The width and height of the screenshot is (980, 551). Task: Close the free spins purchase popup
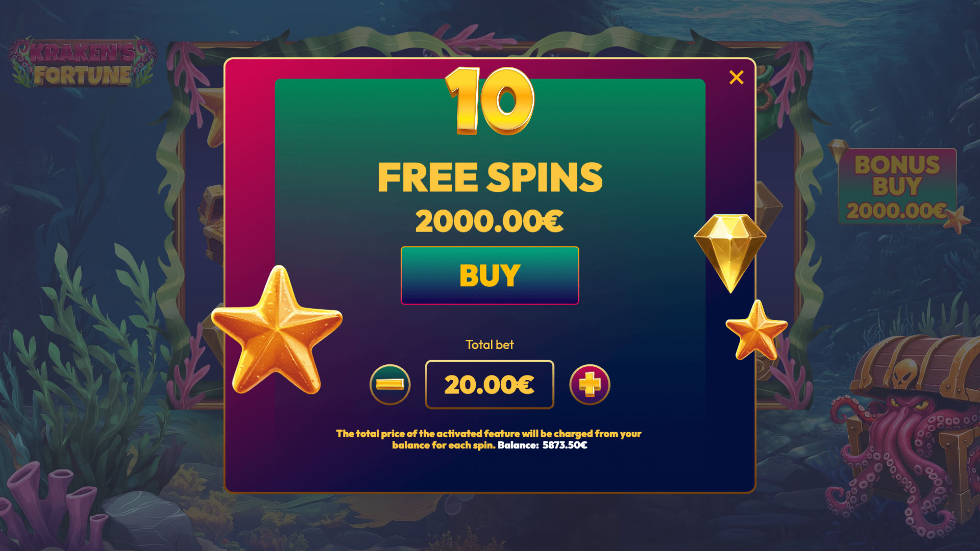736,78
